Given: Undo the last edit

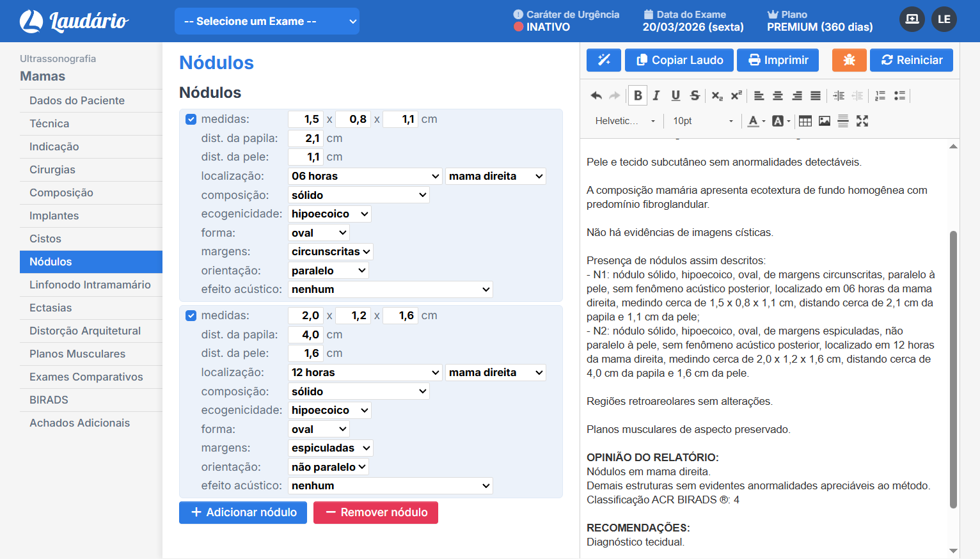Looking at the screenshot, I should 596,95.
